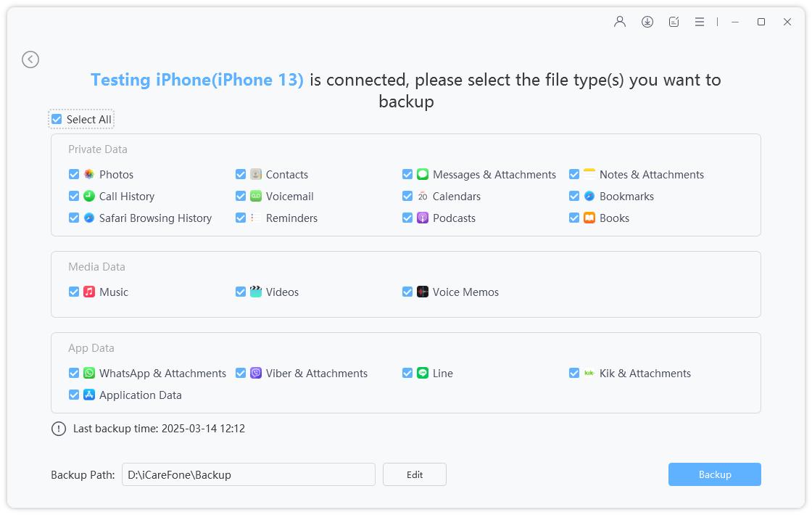Uncheck the Reminders checkbox
This screenshot has width=812, height=515.
click(241, 218)
